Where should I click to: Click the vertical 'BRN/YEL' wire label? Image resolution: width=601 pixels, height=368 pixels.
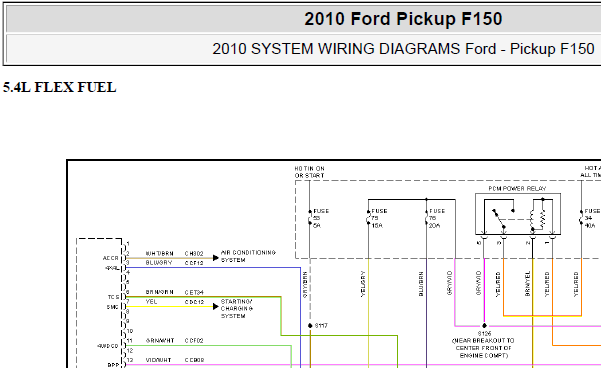pos(527,284)
